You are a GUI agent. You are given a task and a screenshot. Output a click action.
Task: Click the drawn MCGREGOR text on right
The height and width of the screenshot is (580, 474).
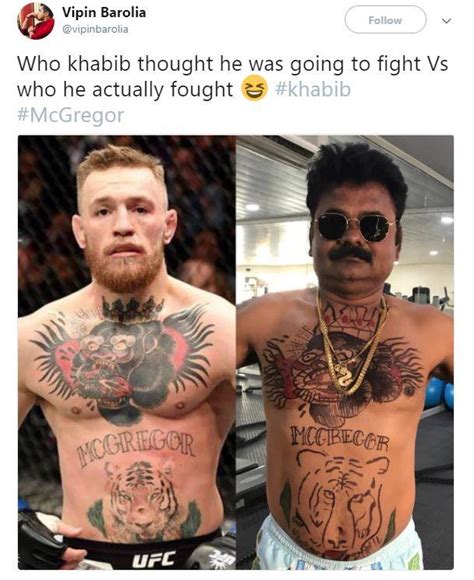pos(339,437)
